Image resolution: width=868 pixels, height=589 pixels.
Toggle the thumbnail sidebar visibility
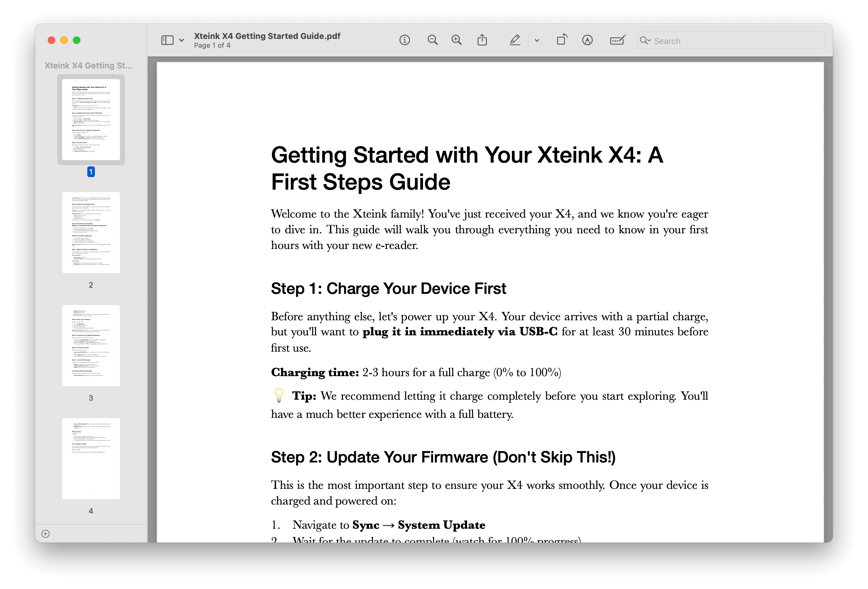pos(167,40)
